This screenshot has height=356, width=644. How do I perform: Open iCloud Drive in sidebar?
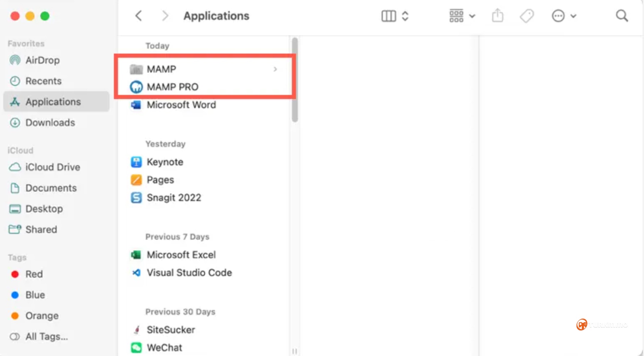point(53,167)
